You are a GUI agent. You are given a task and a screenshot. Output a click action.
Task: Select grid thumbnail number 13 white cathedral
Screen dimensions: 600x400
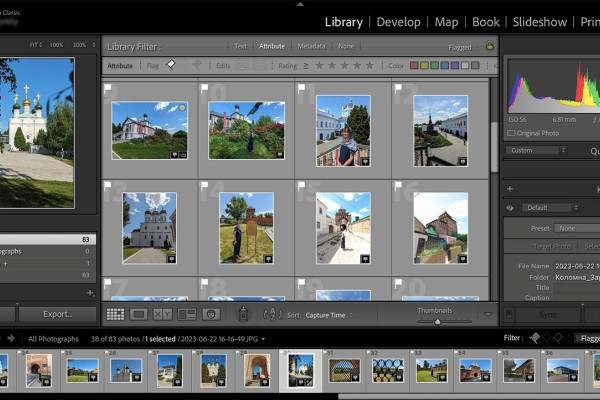[149, 228]
